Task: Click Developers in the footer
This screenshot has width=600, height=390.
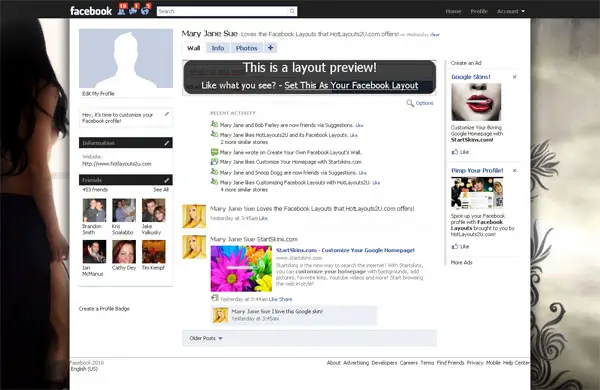Action: click(384, 363)
